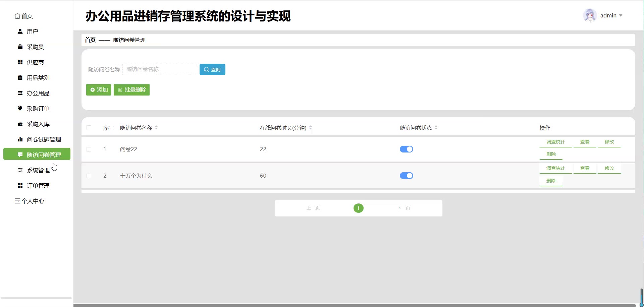This screenshot has width=644, height=307.
Task: Click the vertical scrollbar at right edge
Action: click(x=641, y=296)
